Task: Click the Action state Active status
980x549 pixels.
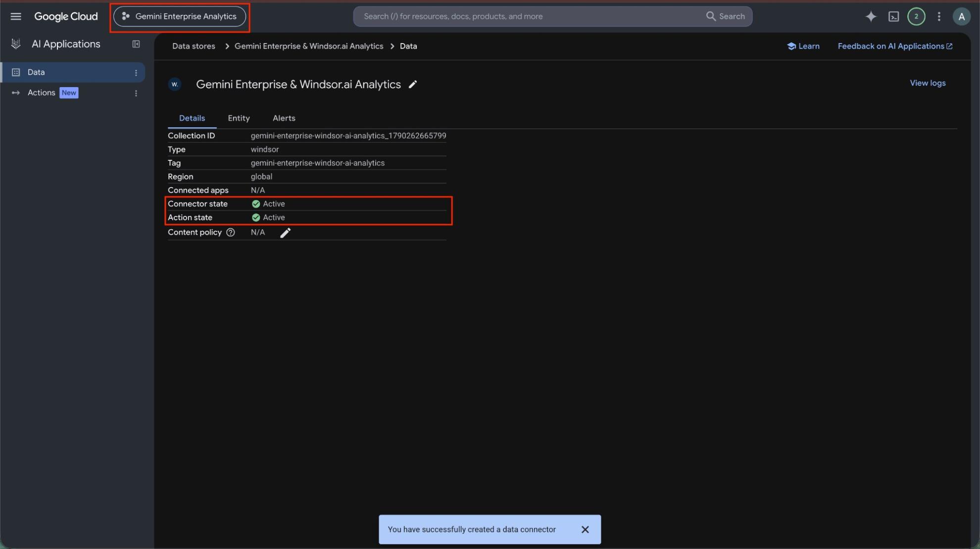Action: tap(269, 218)
